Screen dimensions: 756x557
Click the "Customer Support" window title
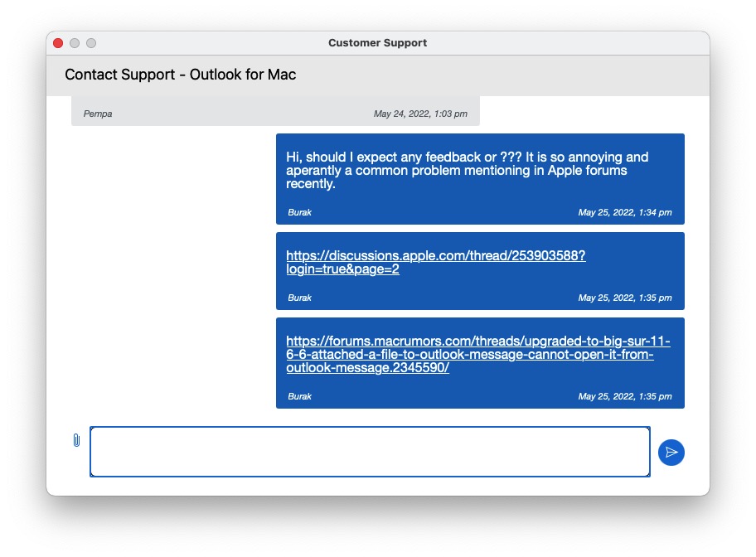tap(377, 43)
